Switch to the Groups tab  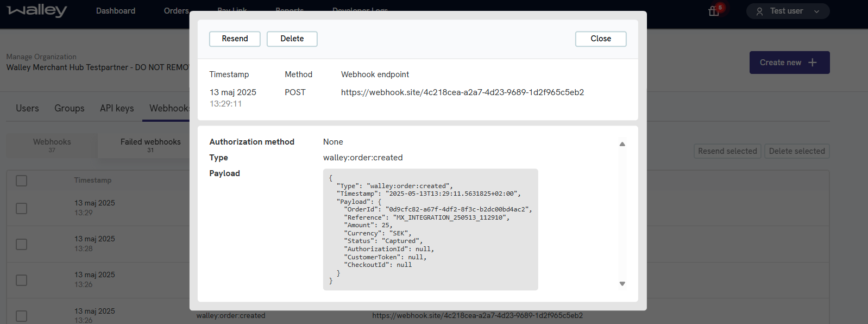(70, 108)
